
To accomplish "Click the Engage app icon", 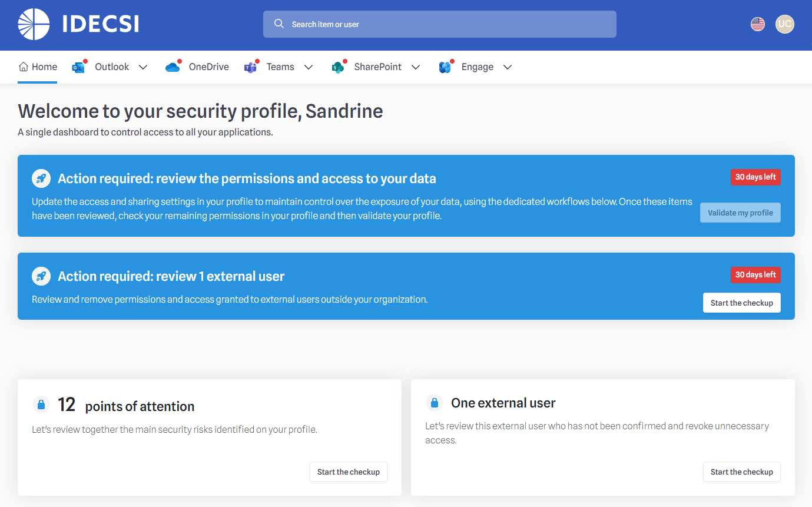I will [x=445, y=67].
